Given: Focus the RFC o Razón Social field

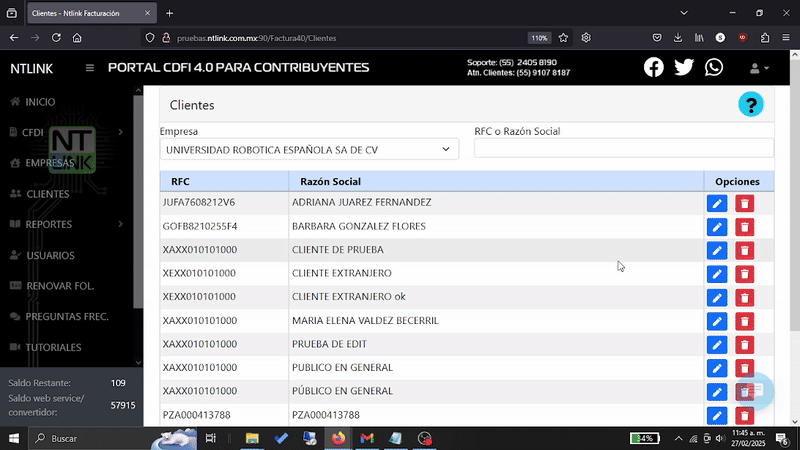Looking at the screenshot, I should click(x=623, y=148).
